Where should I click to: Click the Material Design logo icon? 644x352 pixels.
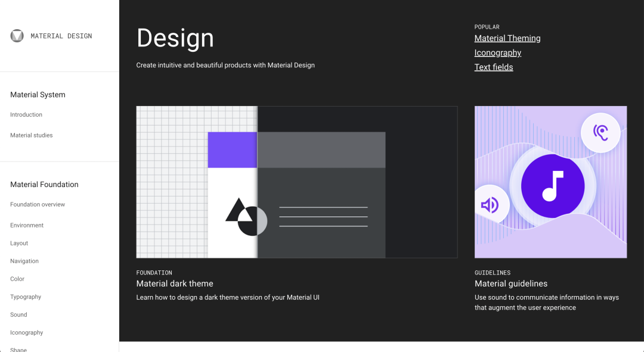point(17,36)
